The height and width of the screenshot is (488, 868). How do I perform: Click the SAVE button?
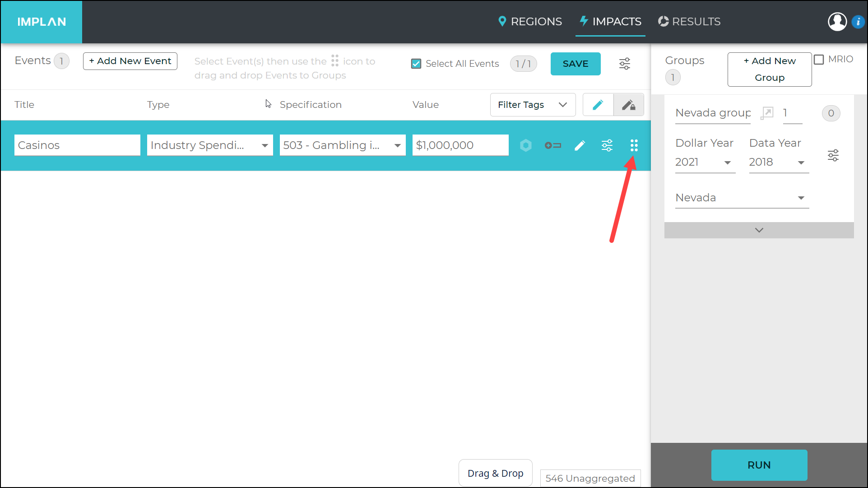click(576, 64)
